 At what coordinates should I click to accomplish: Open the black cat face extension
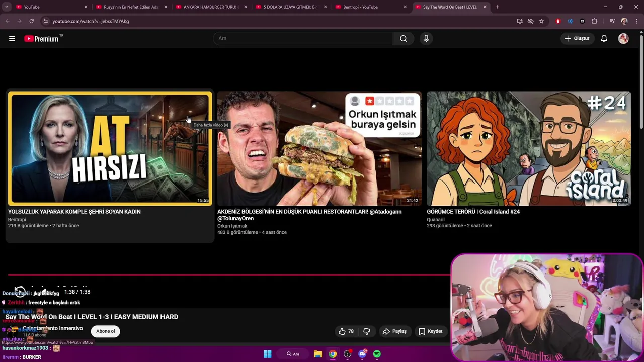[582, 21]
